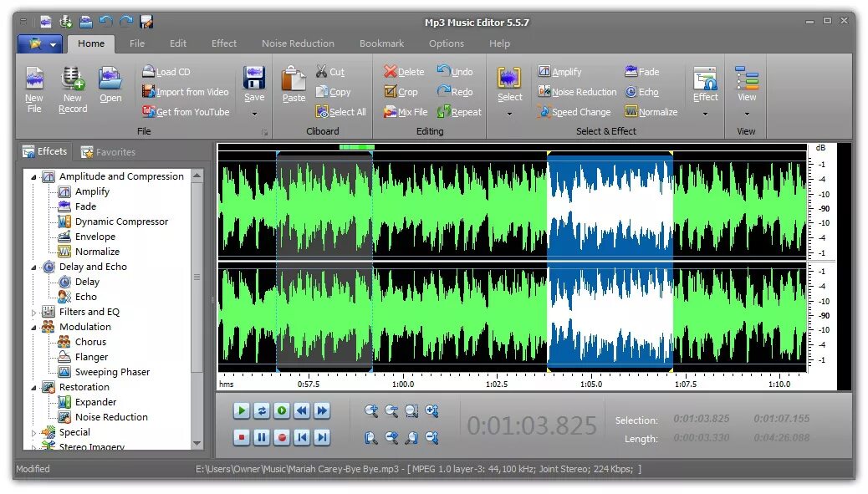Click the Play button
Viewport: 868px width, 494px height.
tap(242, 410)
